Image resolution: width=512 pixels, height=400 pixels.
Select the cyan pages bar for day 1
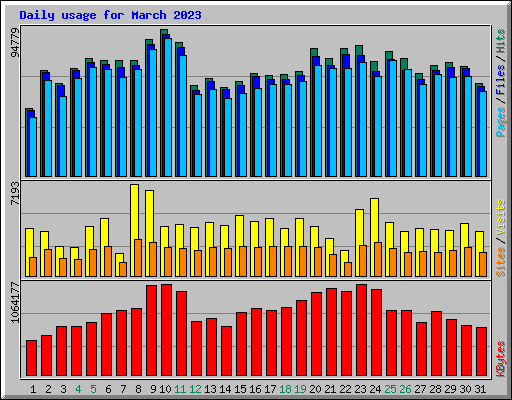(33, 147)
